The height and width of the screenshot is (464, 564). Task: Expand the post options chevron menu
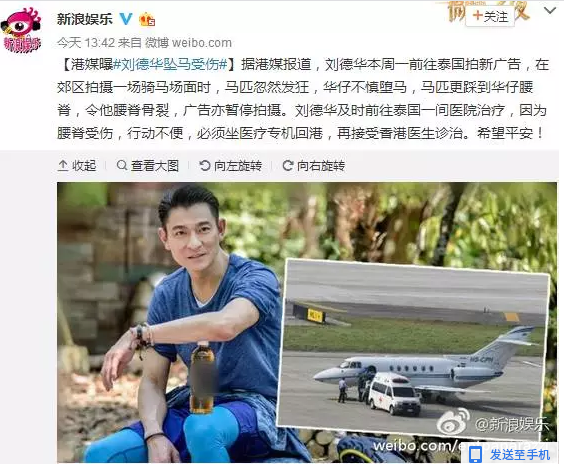pyautogui.click(x=550, y=11)
